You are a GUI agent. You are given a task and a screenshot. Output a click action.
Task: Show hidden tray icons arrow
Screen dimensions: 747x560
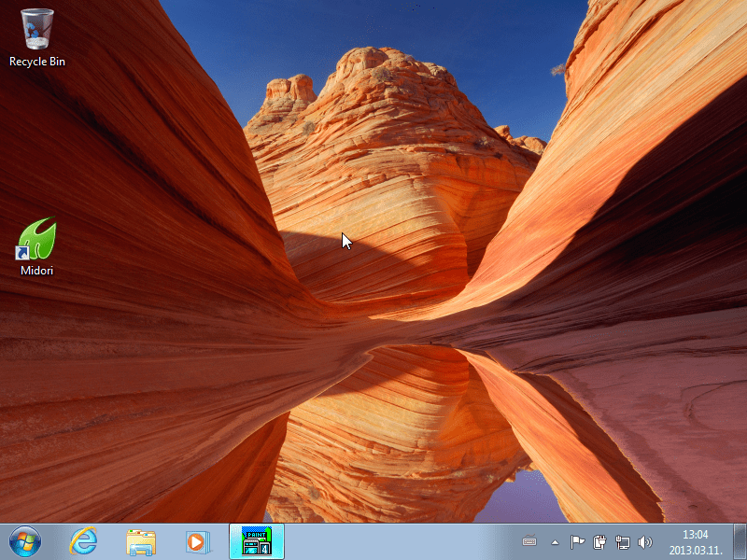(555, 542)
